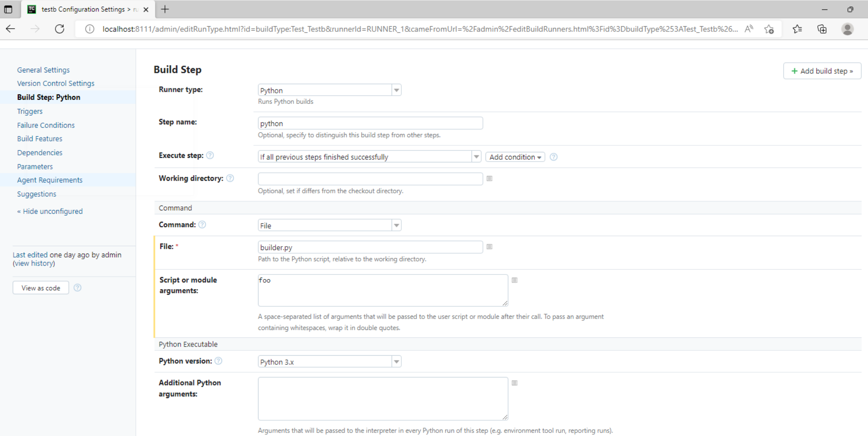This screenshot has width=868, height=436.
Task: Click the help icon next to Working directory
Action: pyautogui.click(x=230, y=178)
